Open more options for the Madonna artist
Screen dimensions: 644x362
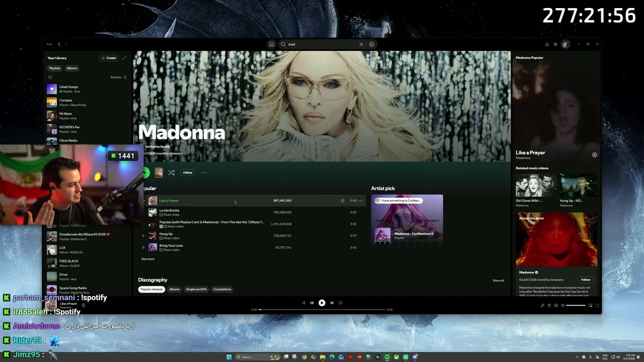(x=204, y=172)
